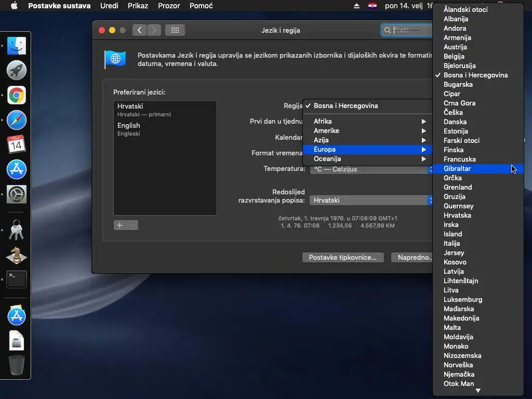
Task: Open Trash in the Dock
Action: point(16,365)
